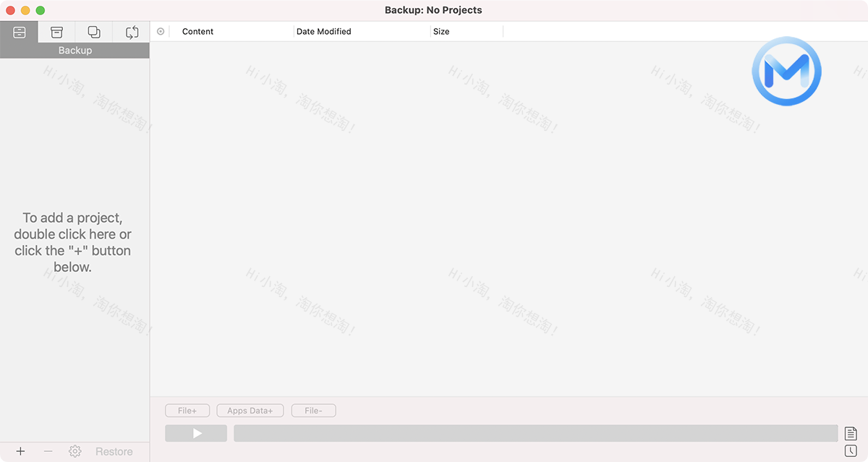Click the target icon beside Content header
Screen dimensions: 868x462
pyautogui.click(x=160, y=31)
